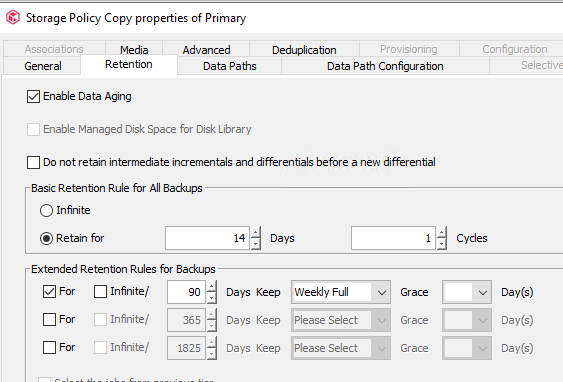
Task: Decrease Cycles value with down arrow
Action: pyautogui.click(x=441, y=244)
